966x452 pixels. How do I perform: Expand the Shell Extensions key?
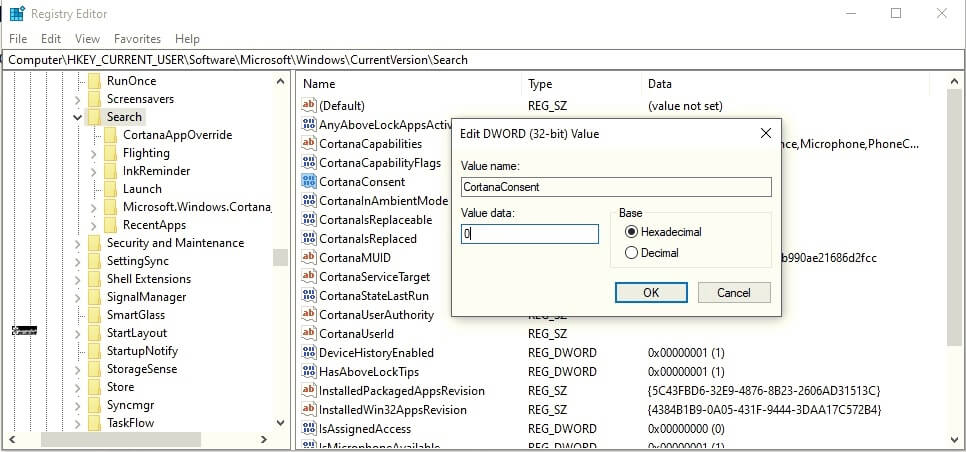point(77,279)
